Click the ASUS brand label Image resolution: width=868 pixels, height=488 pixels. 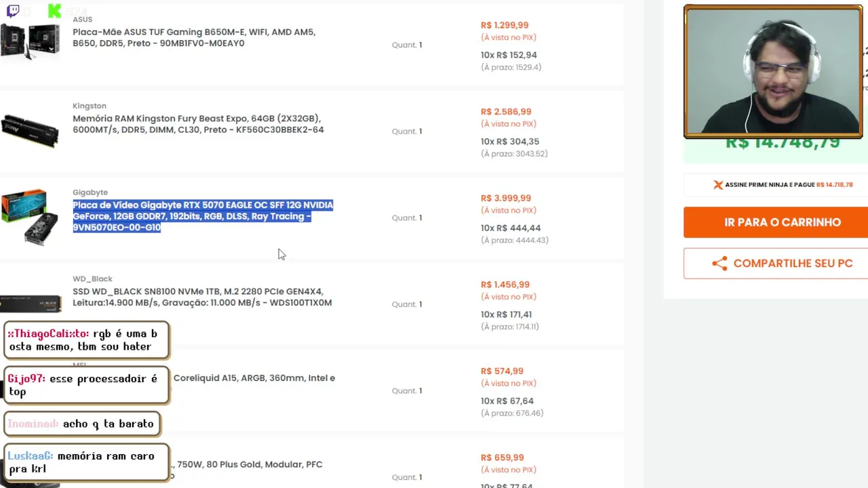[x=83, y=19]
